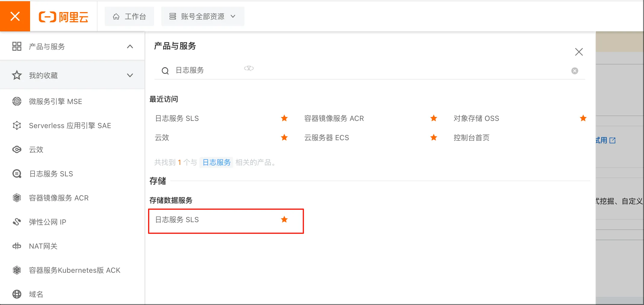Click the 最近访问 heading
644x305 pixels.
pos(164,99)
